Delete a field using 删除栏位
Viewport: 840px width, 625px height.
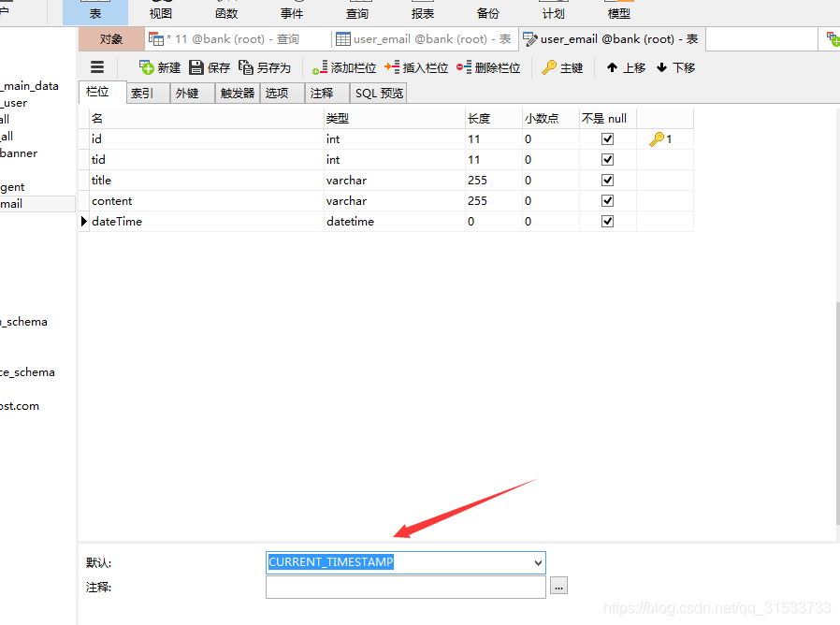pyautogui.click(x=483, y=66)
